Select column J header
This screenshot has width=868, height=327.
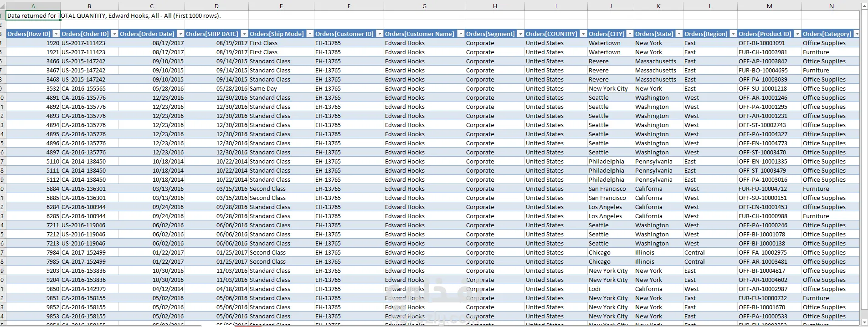(x=611, y=6)
